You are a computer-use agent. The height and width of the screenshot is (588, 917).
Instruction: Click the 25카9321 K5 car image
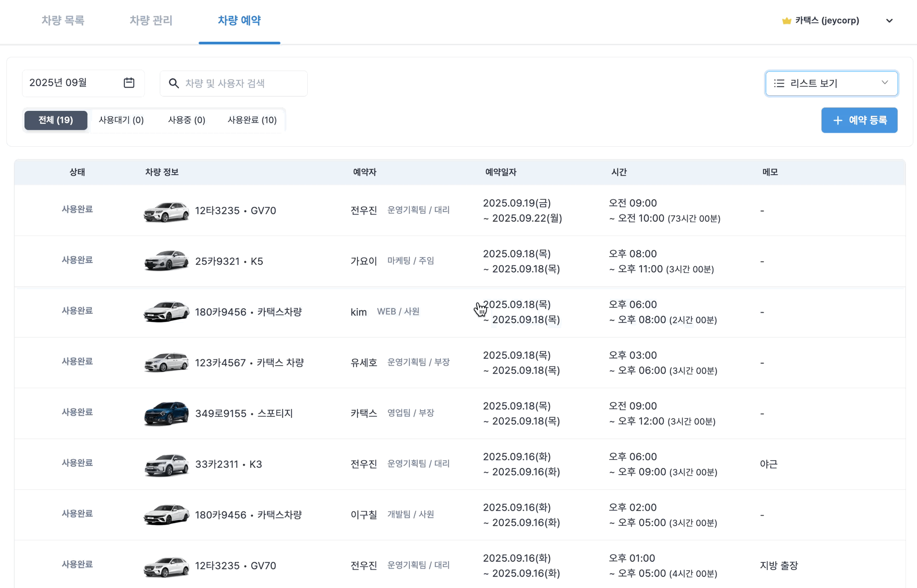click(x=166, y=261)
